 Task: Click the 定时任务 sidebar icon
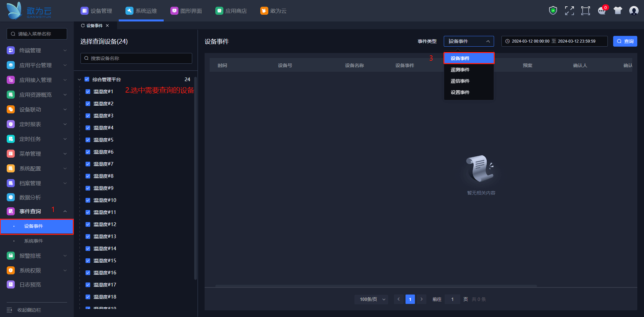click(11, 139)
